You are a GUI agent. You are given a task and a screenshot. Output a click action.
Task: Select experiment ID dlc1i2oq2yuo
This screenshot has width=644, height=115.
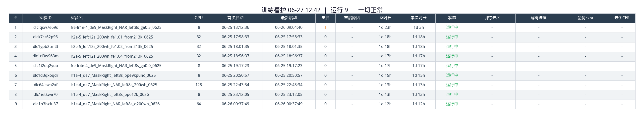click(46, 66)
